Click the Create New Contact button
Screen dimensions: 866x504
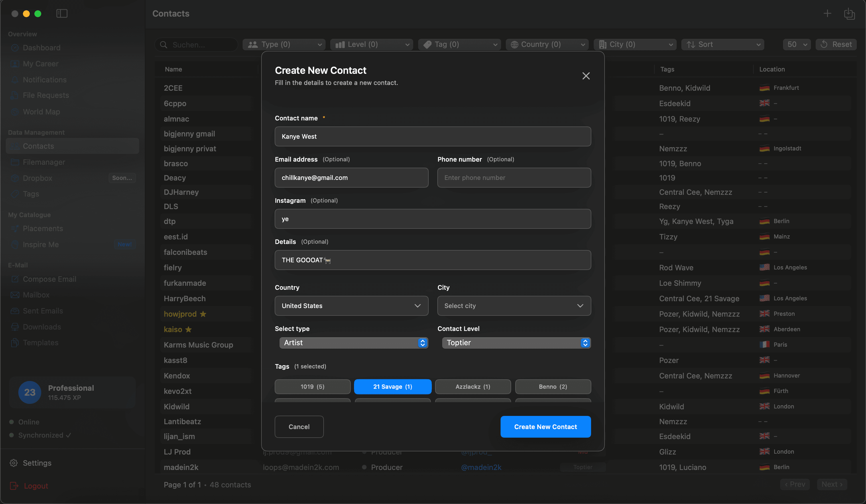coord(545,427)
